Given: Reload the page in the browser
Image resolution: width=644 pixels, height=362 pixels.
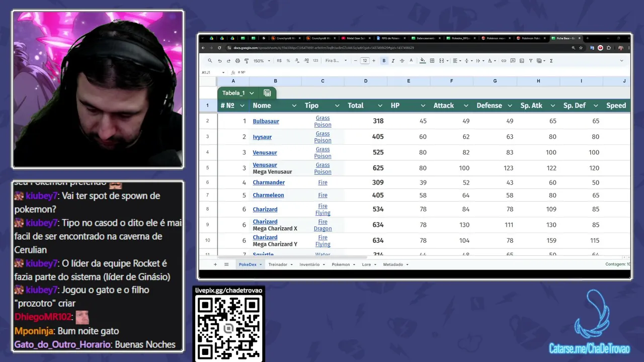Looking at the screenshot, I should click(219, 48).
